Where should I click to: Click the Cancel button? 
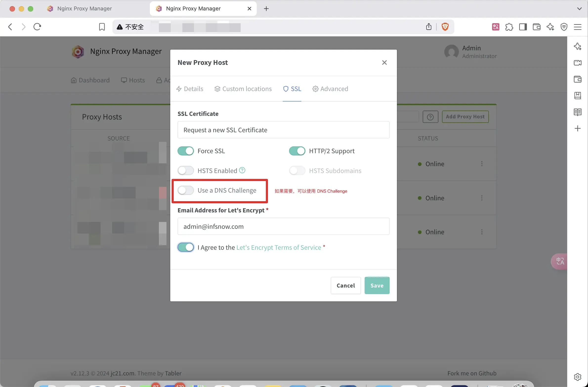pos(346,285)
